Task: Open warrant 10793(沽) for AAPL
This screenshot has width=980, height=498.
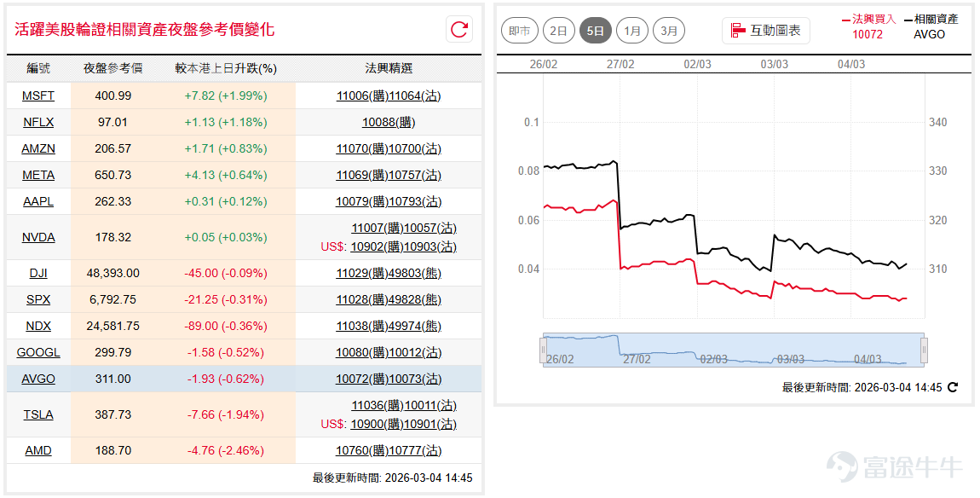Action: [x=415, y=201]
